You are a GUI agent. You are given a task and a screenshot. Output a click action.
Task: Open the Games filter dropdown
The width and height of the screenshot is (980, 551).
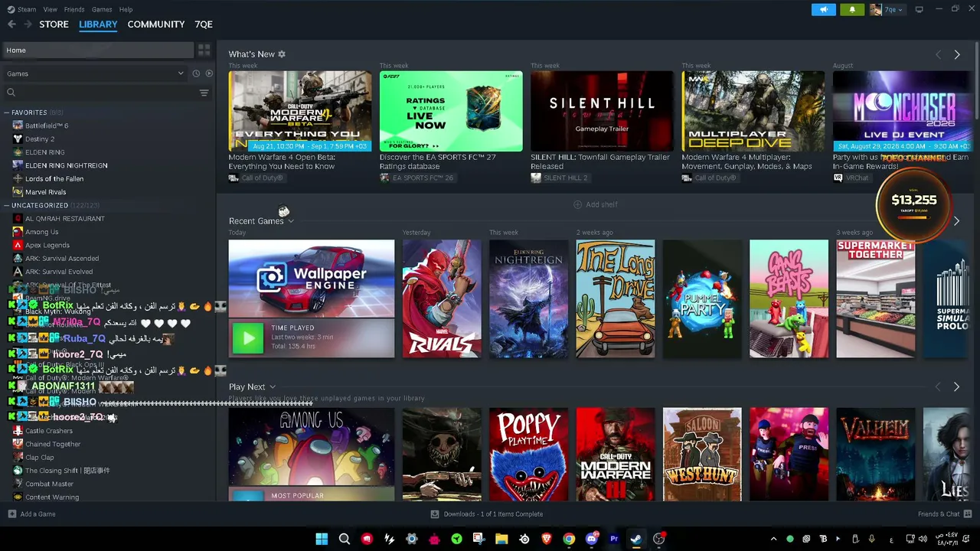[x=95, y=73]
